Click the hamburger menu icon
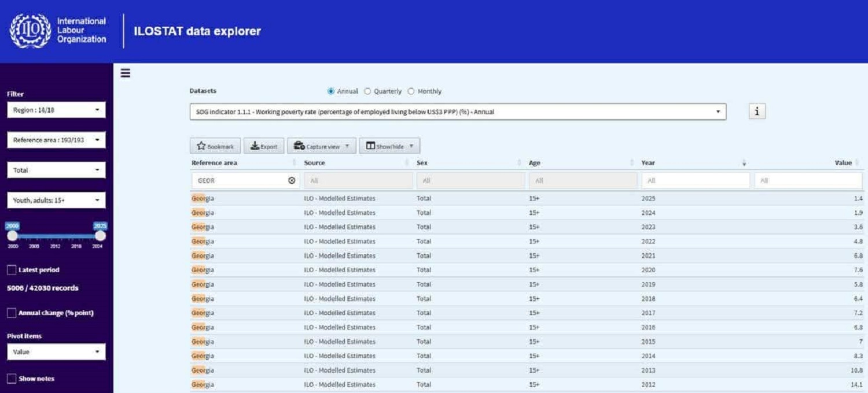The width and height of the screenshot is (868, 393). [x=126, y=73]
